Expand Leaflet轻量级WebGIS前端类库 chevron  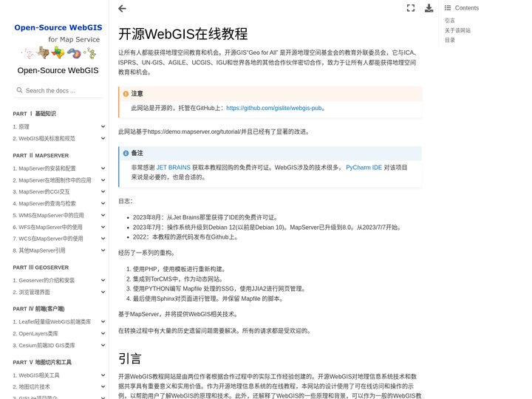[103, 321]
